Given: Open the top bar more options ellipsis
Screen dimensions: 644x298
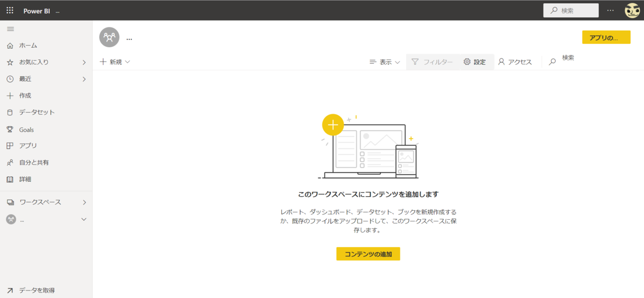Looking at the screenshot, I should point(610,10).
